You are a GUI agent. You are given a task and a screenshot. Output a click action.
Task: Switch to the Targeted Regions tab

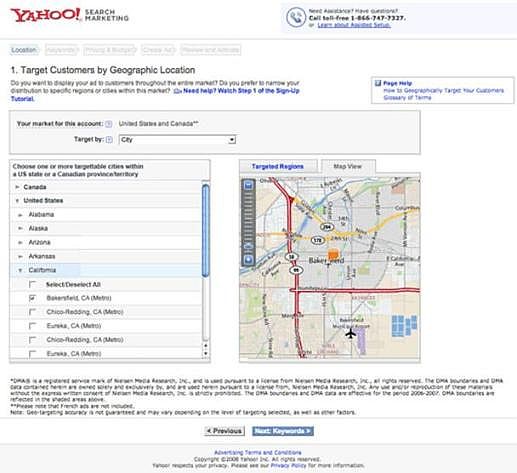tap(278, 166)
